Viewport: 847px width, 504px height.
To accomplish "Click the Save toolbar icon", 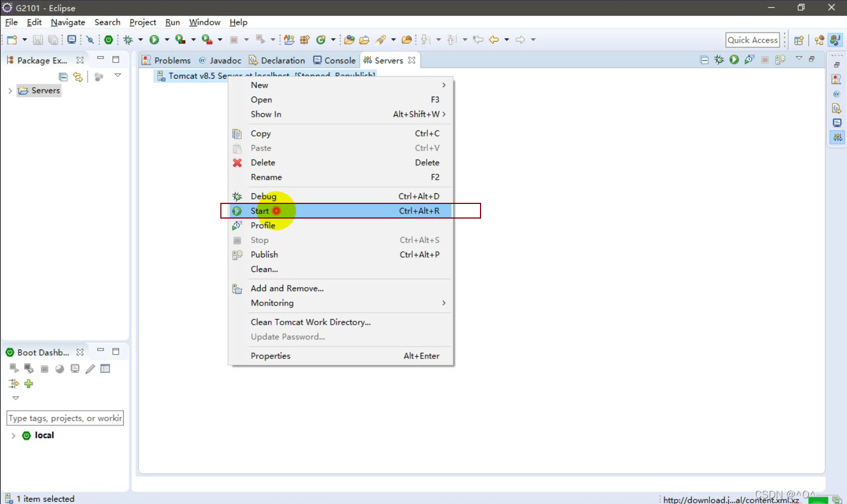I will (x=38, y=40).
